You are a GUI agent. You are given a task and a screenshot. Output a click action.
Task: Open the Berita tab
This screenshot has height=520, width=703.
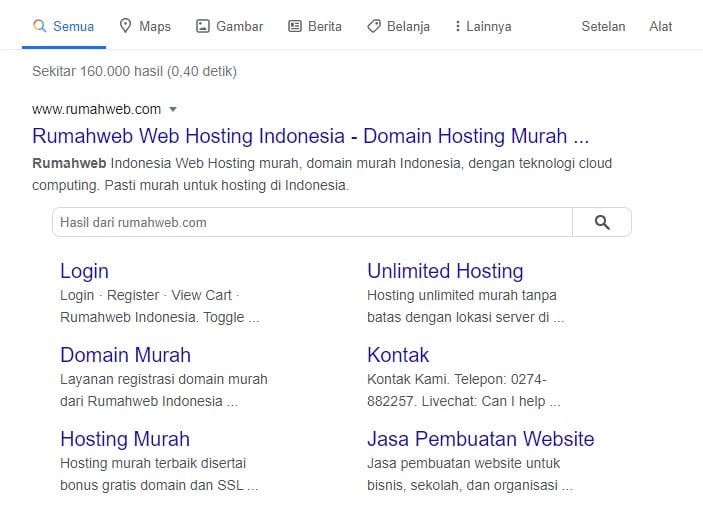pos(315,26)
